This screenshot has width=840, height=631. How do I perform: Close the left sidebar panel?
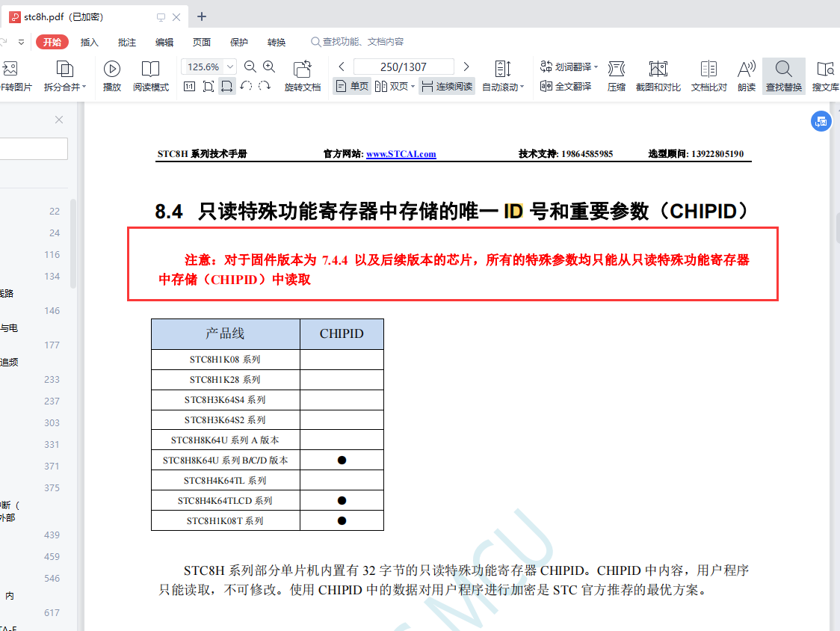[59, 120]
